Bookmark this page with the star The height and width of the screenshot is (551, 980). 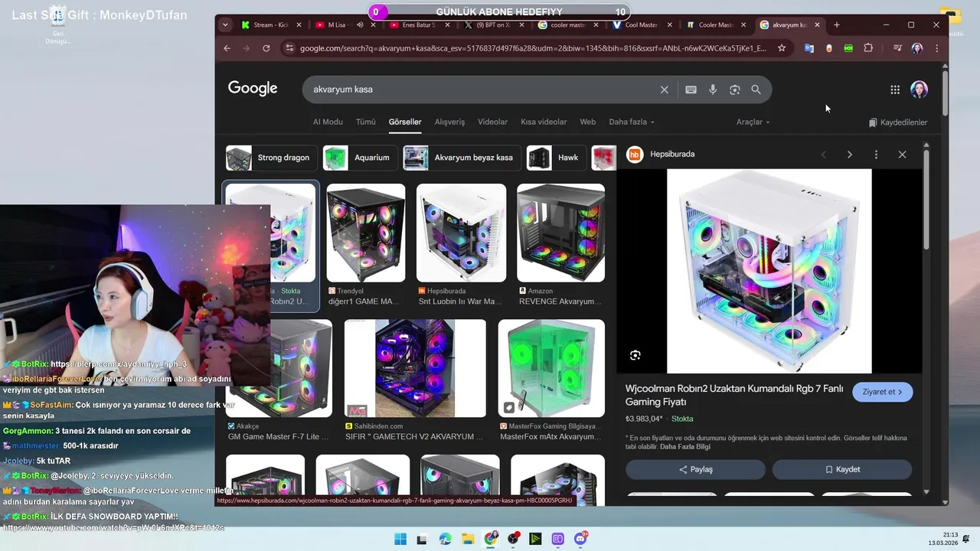pyautogui.click(x=782, y=48)
